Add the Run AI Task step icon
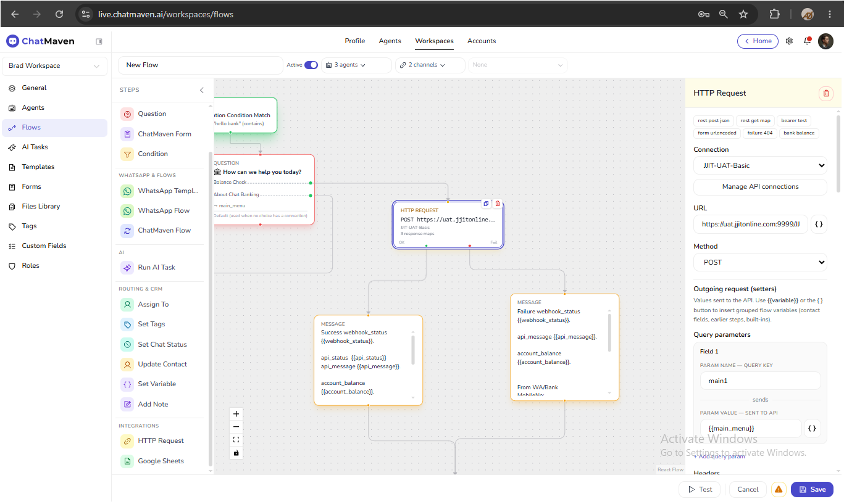Viewport: 844px width, 504px height. coord(127,268)
